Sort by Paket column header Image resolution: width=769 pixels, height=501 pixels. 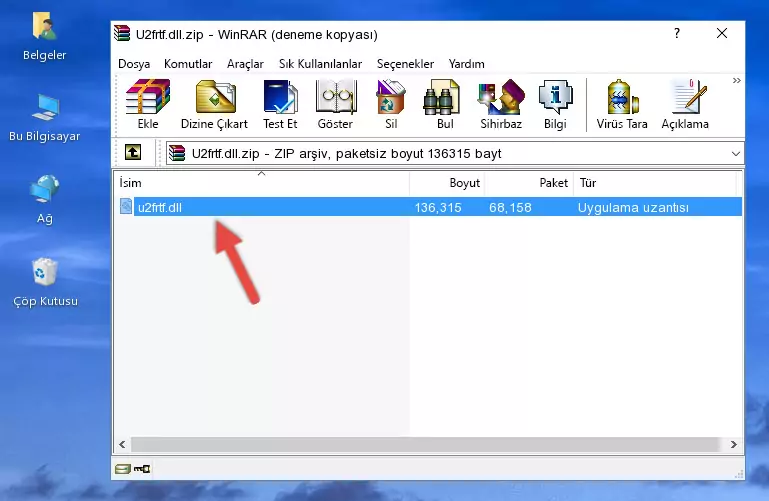529,183
